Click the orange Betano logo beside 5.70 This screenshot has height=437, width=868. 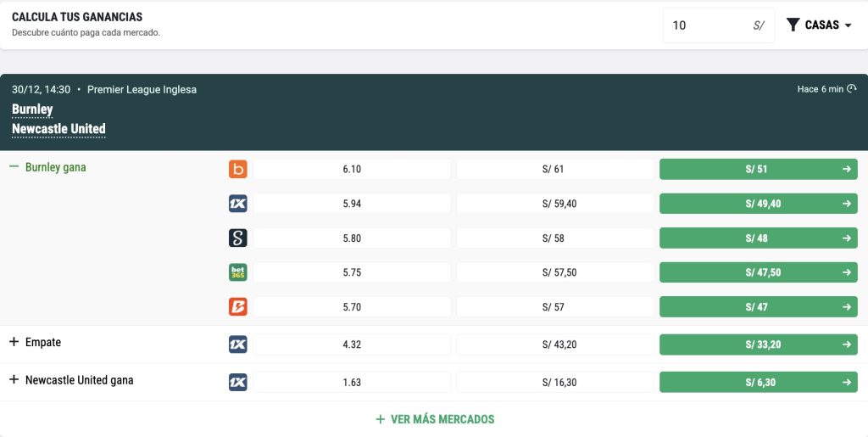tap(238, 306)
